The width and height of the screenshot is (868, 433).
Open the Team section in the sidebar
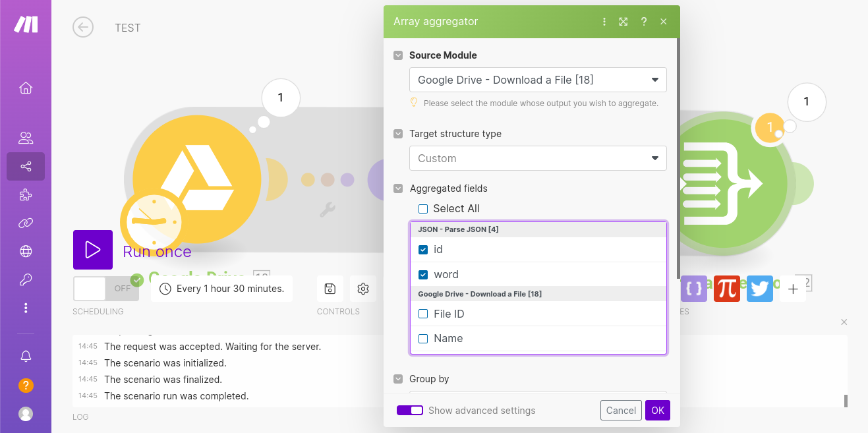coord(26,138)
